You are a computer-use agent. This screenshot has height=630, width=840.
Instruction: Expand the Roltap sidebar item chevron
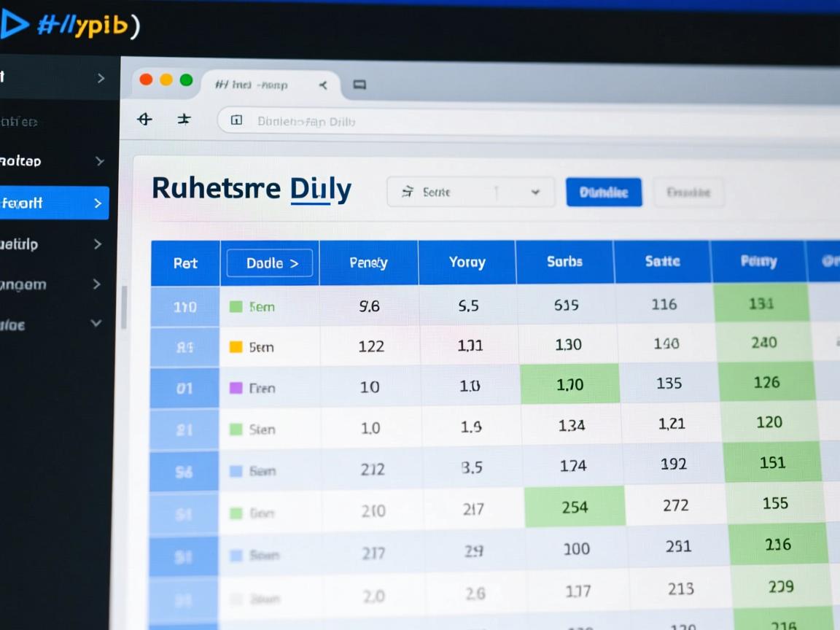point(100,161)
